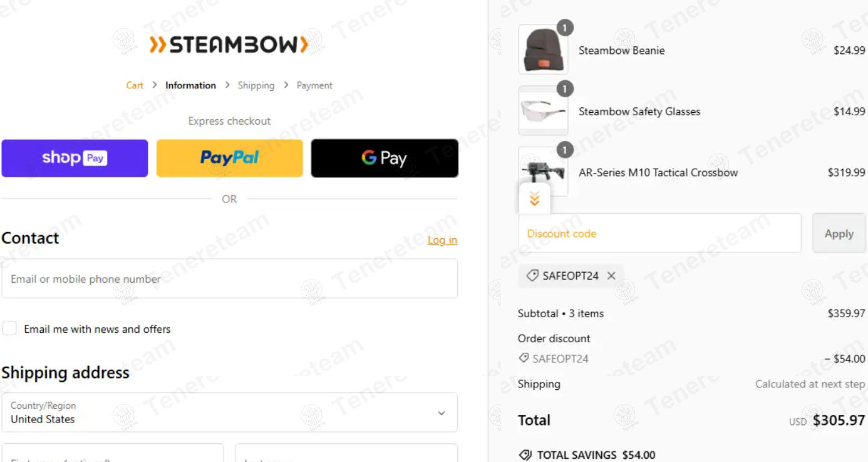
Task: Remove the SAFEOPT24 discount code tag
Action: [611, 276]
